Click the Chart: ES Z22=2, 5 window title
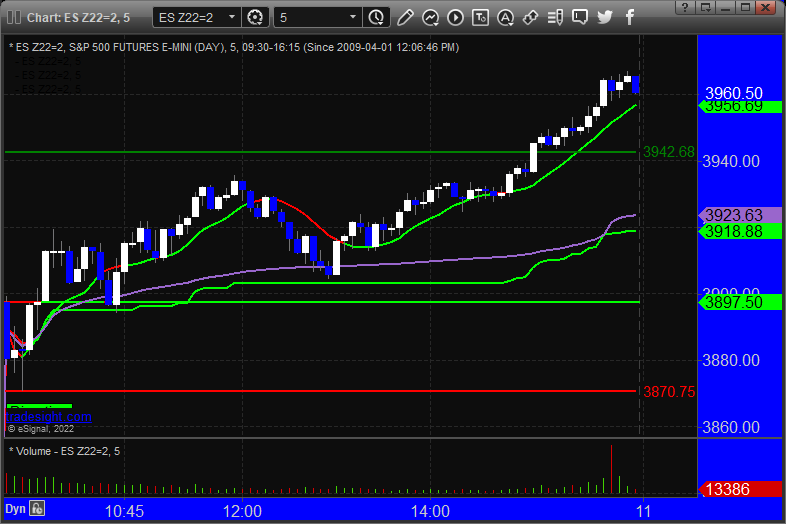This screenshot has height=524, width=786. [78, 18]
